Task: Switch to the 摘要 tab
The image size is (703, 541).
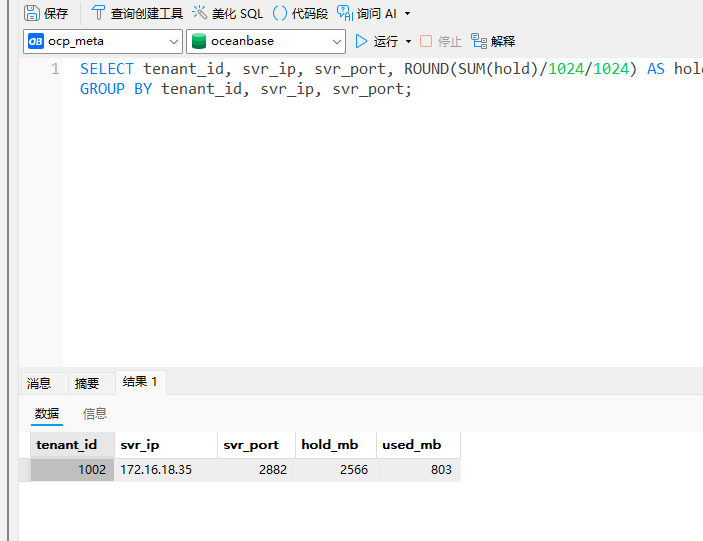Action: coord(87,383)
